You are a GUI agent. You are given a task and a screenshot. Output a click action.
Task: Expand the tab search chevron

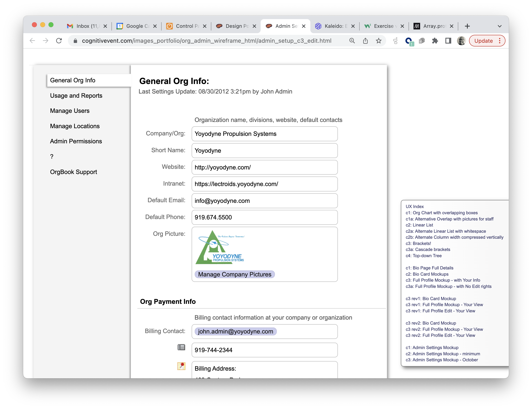coord(499,26)
